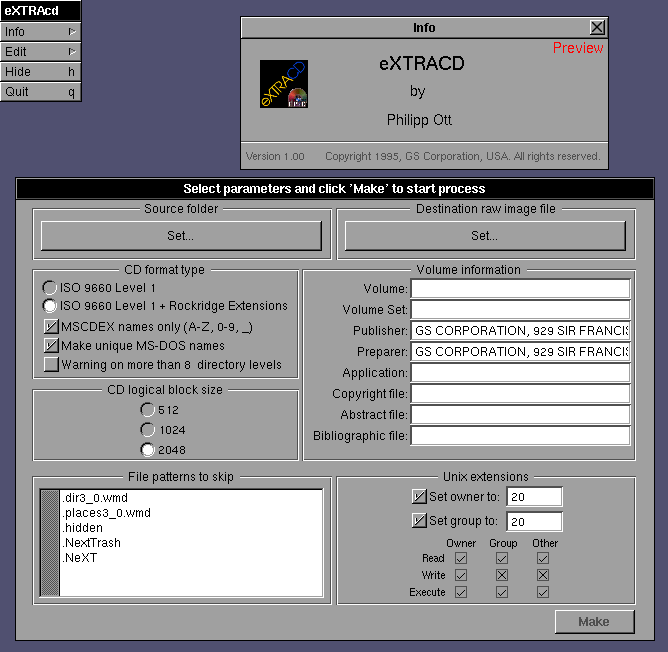The height and width of the screenshot is (652, 668).
Task: Toggle Make unique MS-DOS names checkbox
Action: [51, 345]
